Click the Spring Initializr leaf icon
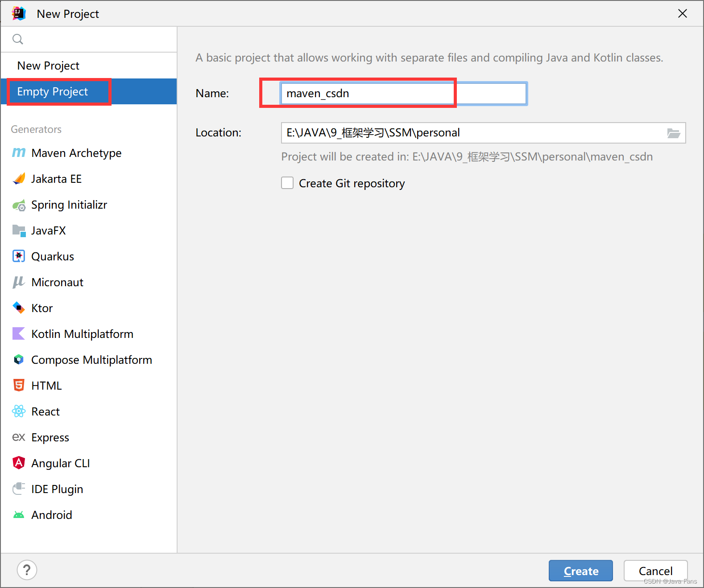 click(19, 205)
